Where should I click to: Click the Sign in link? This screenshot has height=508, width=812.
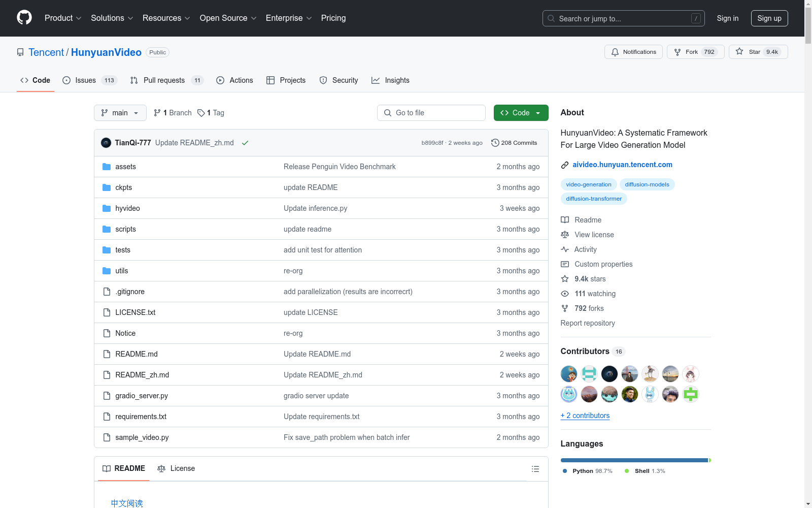click(728, 18)
